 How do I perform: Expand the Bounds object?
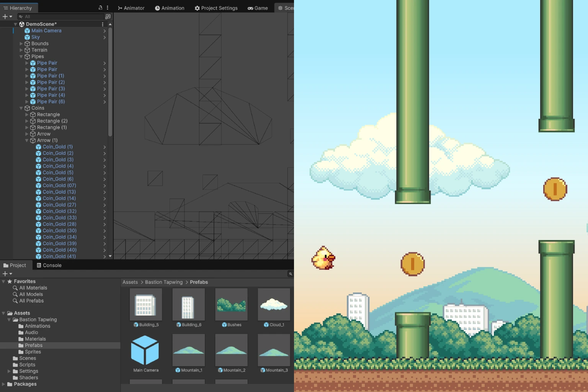coord(21,44)
